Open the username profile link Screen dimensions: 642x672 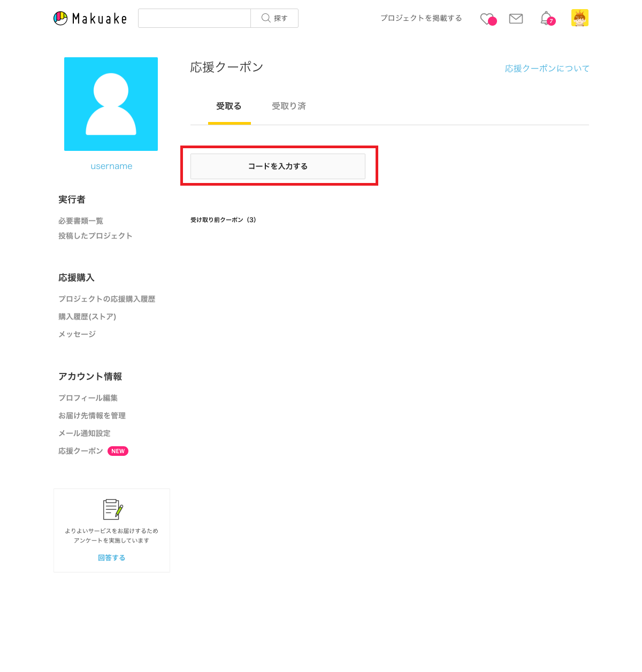tap(111, 166)
